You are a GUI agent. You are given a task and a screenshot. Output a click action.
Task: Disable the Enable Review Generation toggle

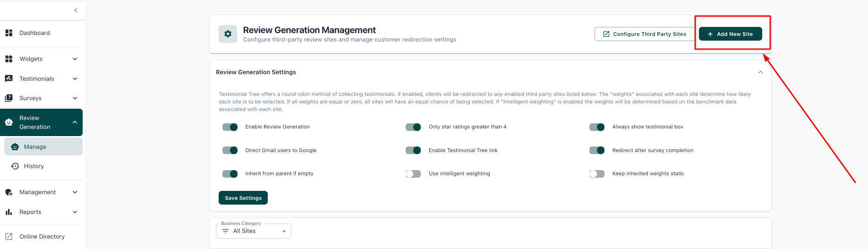[x=230, y=127]
